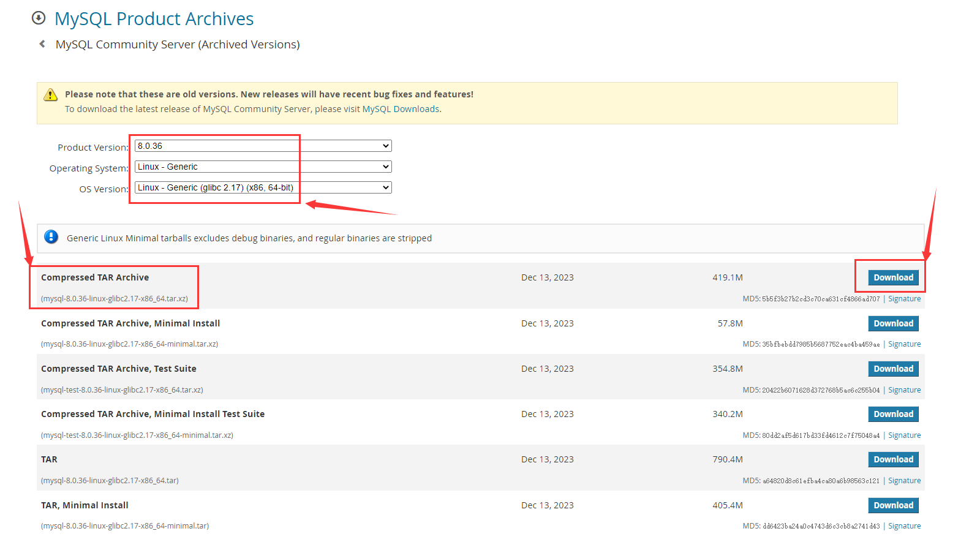The width and height of the screenshot is (980, 542).
Task: Open Signature link for the 790.4M TAR
Action: click(905, 481)
